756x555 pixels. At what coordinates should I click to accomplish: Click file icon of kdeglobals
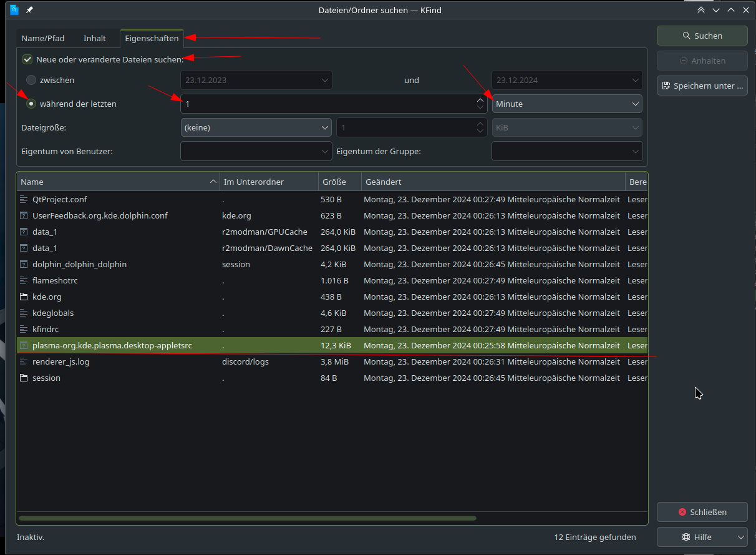pos(24,313)
